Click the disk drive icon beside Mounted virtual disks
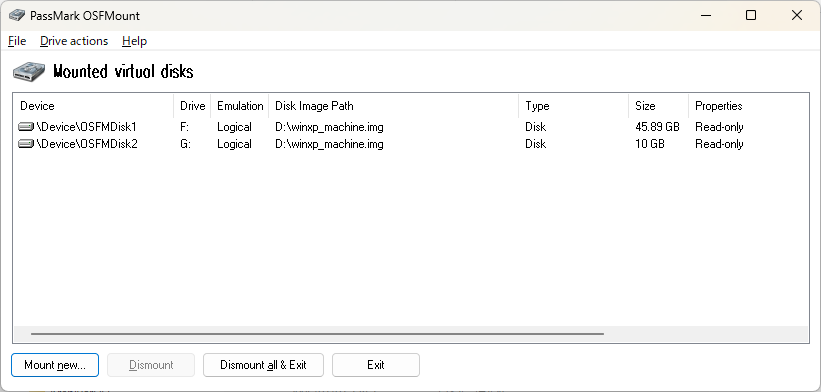Screen dimensions: 821x392 (x=29, y=71)
